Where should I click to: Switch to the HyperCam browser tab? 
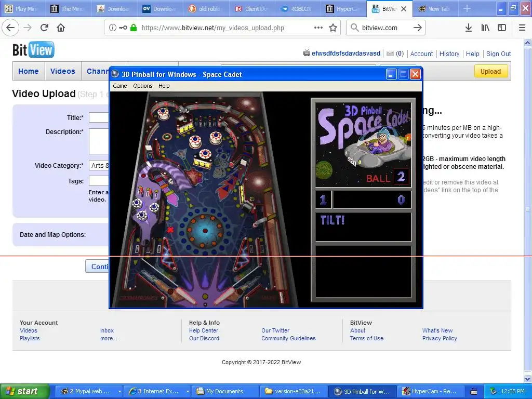[343, 9]
